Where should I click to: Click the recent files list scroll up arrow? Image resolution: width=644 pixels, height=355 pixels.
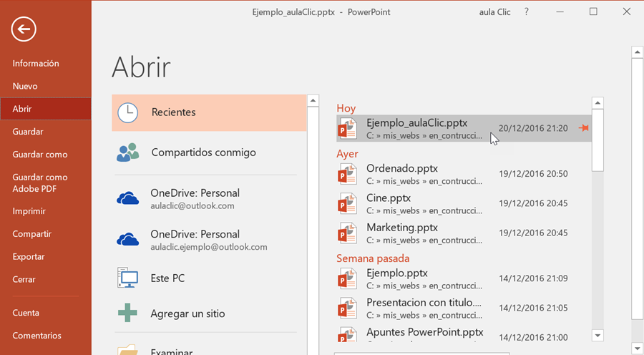(x=597, y=103)
